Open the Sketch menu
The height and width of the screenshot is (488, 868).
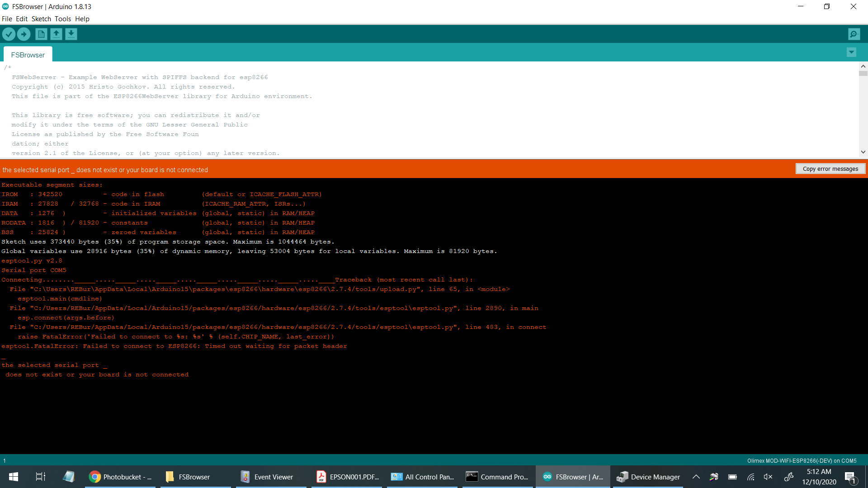tap(41, 19)
